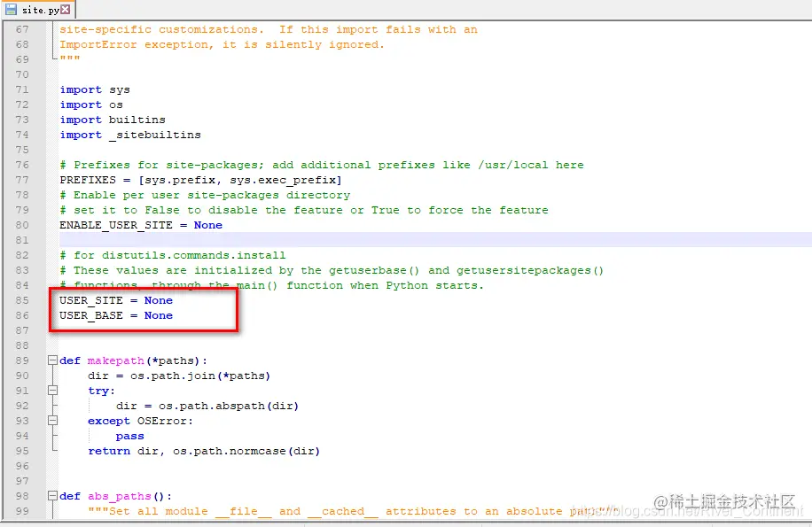The image size is (812, 527).
Task: Collapse the abs_paths function fold marker
Action: 52,495
